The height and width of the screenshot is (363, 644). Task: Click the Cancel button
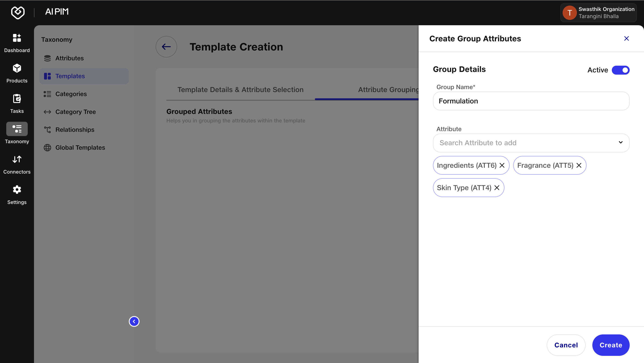coord(566,345)
